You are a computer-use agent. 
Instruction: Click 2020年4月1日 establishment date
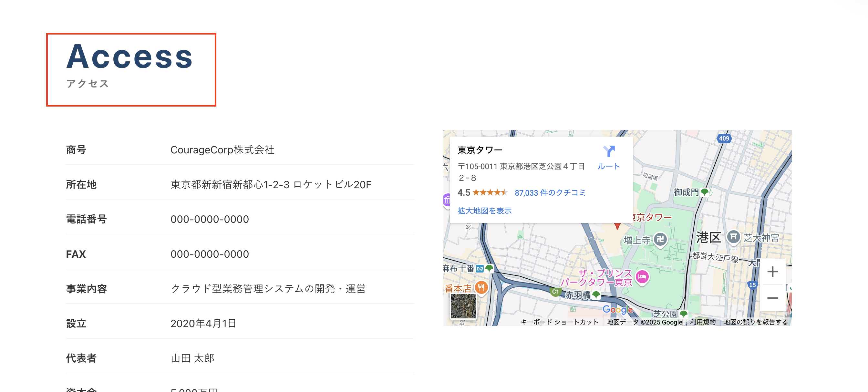coord(203,323)
